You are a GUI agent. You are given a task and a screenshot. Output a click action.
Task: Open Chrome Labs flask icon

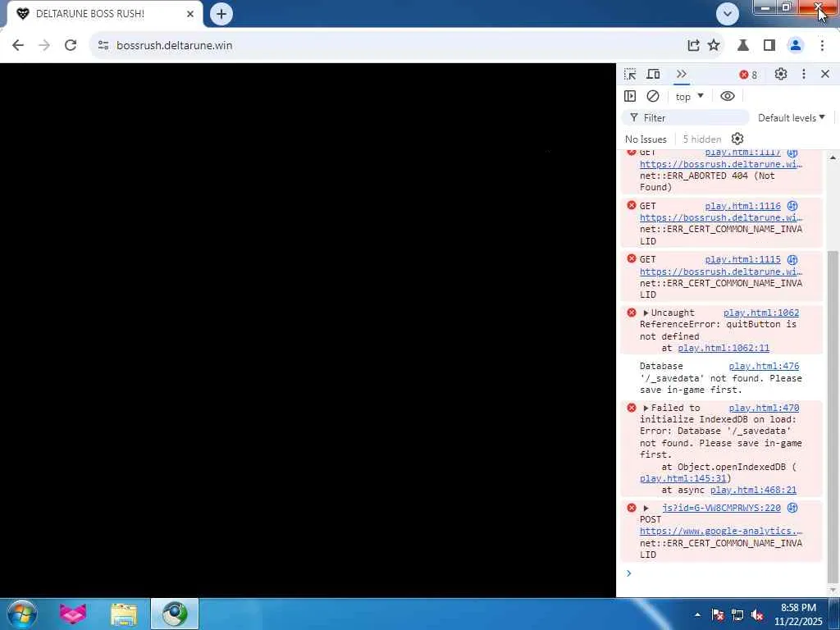point(742,45)
